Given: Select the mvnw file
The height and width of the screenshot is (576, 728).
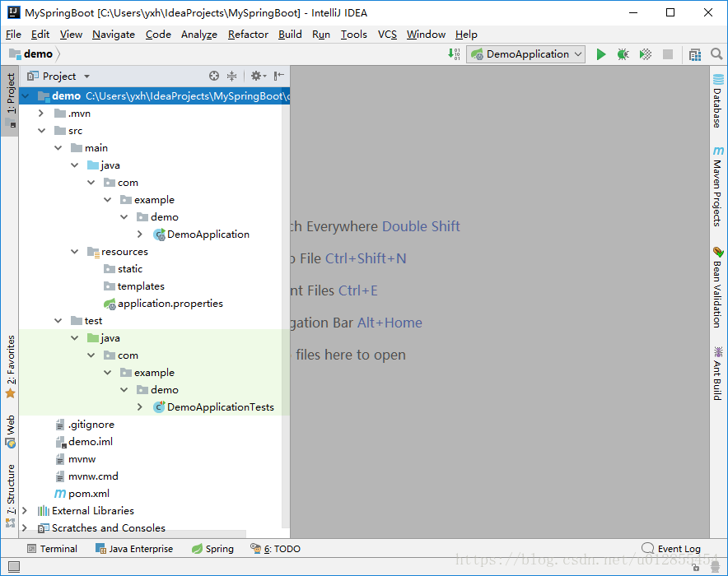Looking at the screenshot, I should coord(76,459).
